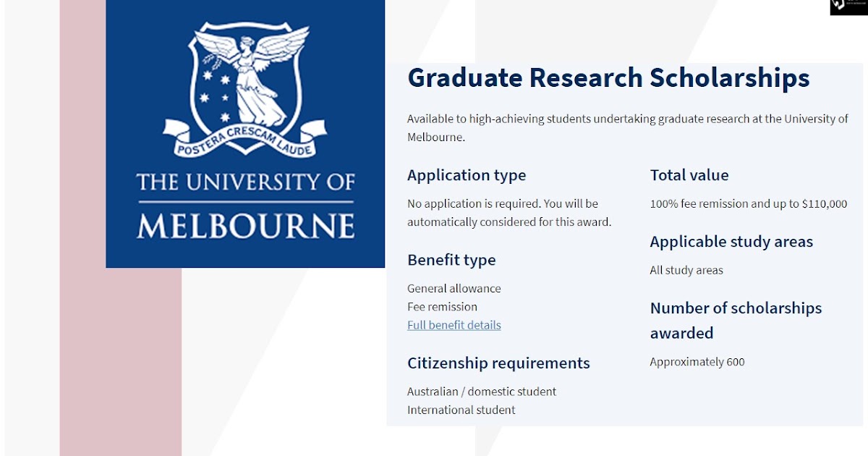Select the Australian / domestic student option
This screenshot has height=456, width=868.
pyautogui.click(x=482, y=391)
